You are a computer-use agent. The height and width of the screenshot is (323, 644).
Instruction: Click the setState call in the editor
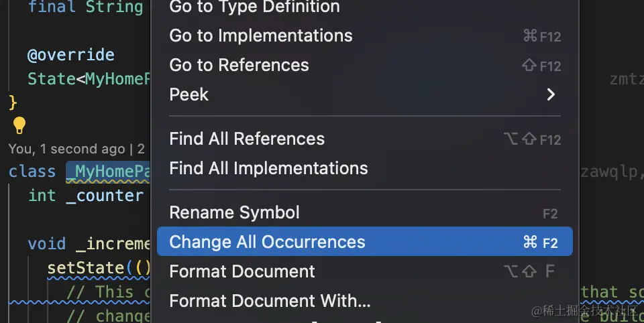click(86, 268)
